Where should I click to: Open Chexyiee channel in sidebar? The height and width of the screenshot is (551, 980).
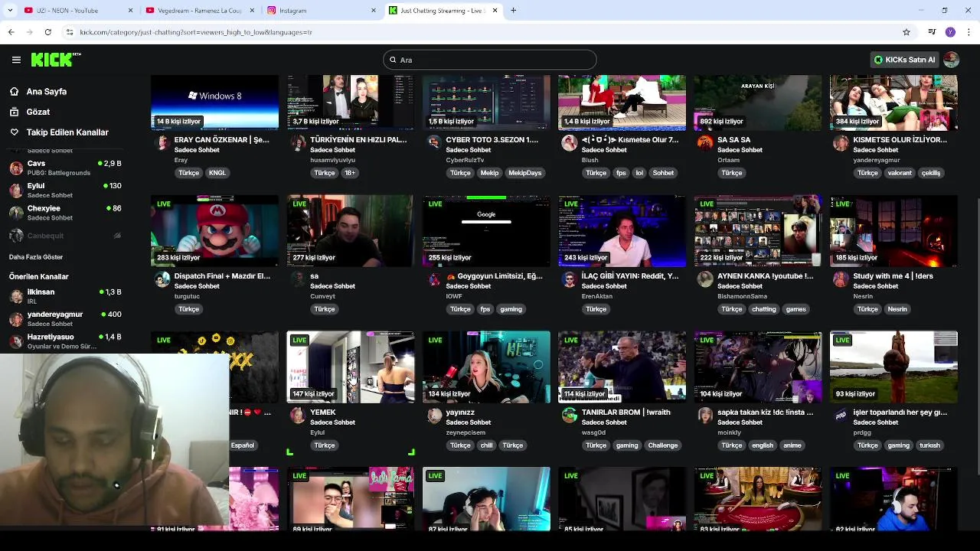pos(65,212)
